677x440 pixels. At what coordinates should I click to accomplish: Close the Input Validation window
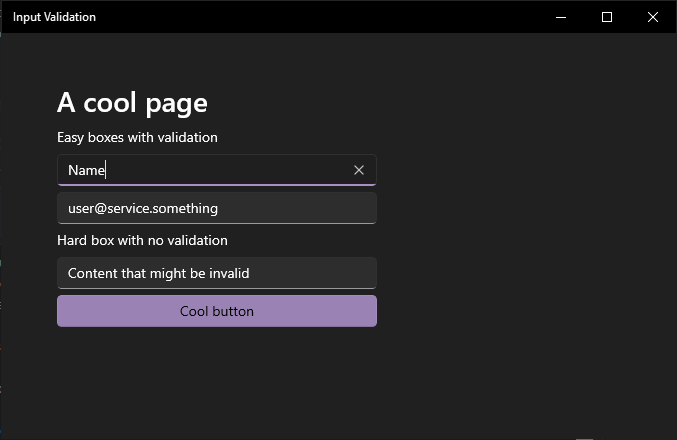tap(653, 17)
